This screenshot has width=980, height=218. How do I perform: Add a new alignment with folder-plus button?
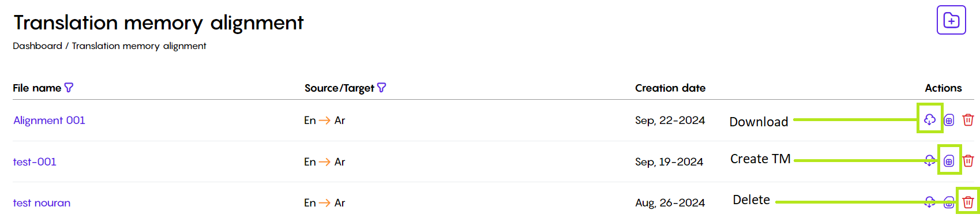[x=951, y=20]
